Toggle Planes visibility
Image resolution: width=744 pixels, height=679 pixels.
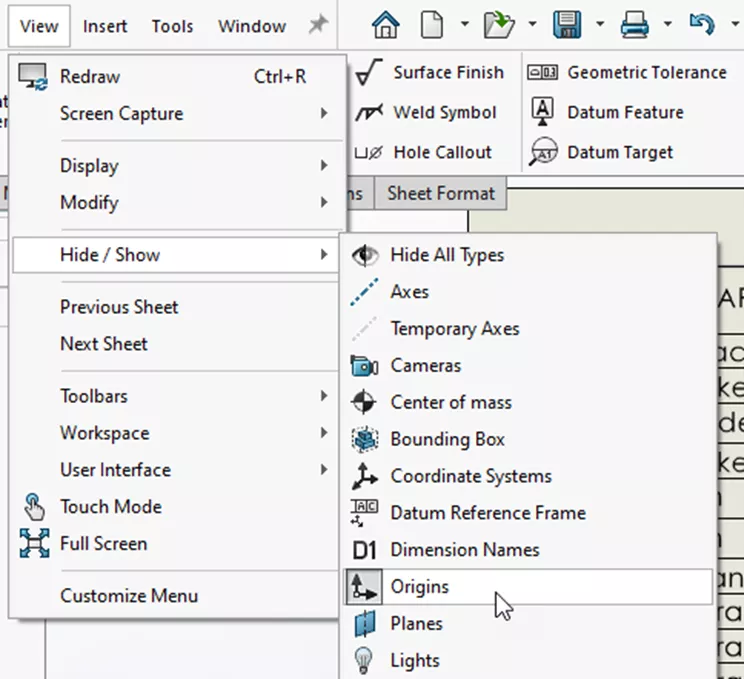527,623
